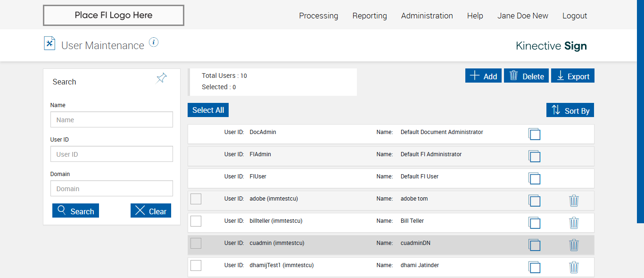Click the Export button
The width and height of the screenshot is (644, 278).
coord(573,76)
